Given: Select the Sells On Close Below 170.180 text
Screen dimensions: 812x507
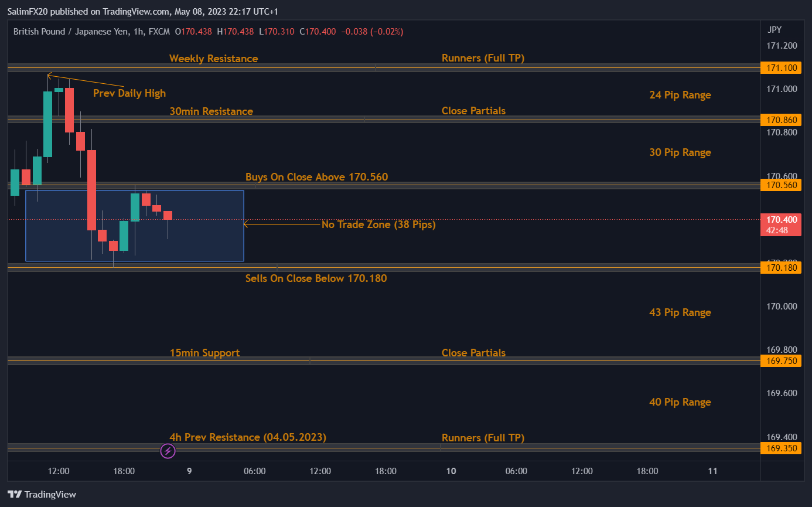Looking at the screenshot, I should click(316, 278).
